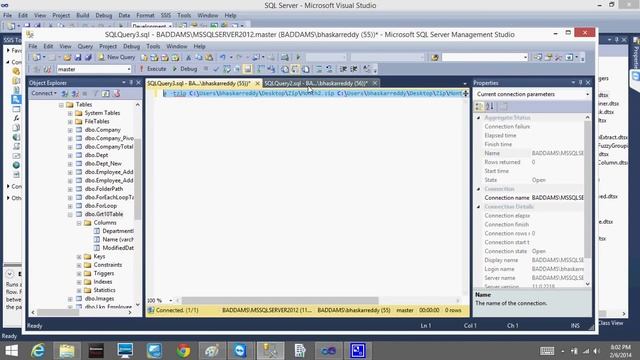
Task: Parse the query with the checkmark icon
Action: click(x=216, y=69)
